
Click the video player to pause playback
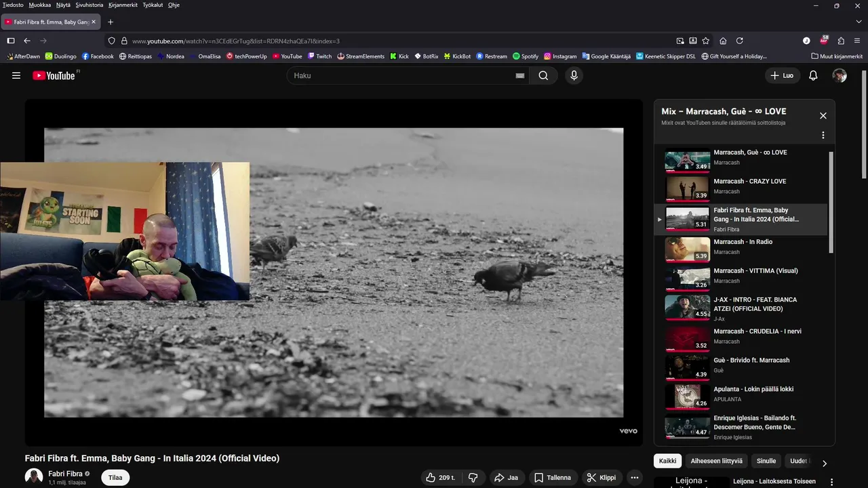[334, 272]
